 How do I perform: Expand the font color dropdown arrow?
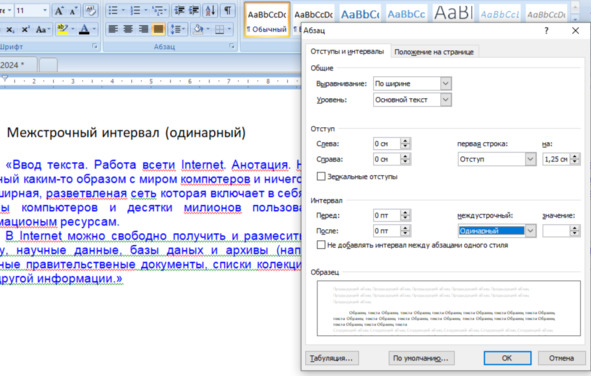pyautogui.click(x=94, y=29)
